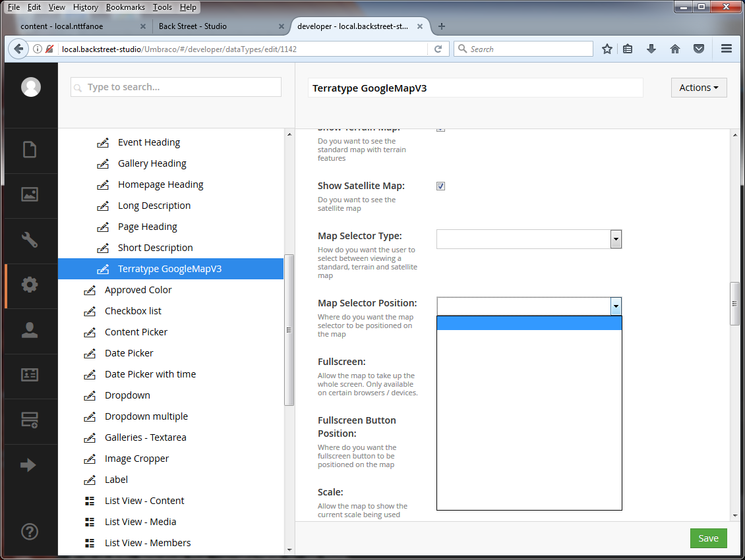Expand the Actions dropdown

pos(698,88)
